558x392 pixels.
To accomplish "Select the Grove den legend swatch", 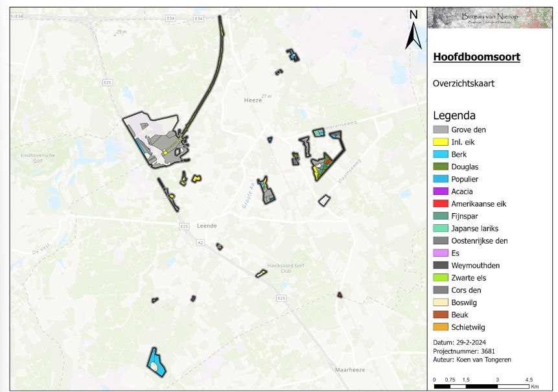I will pyautogui.click(x=440, y=130).
